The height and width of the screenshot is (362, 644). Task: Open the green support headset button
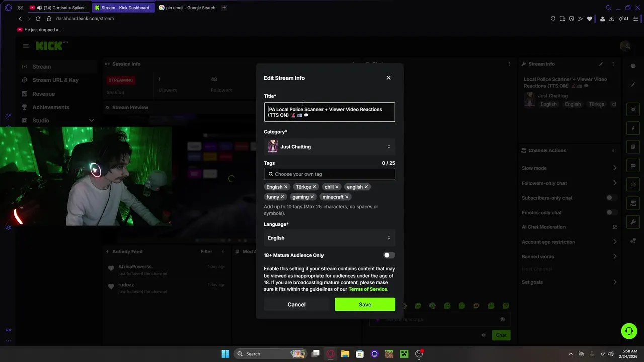pyautogui.click(x=629, y=331)
